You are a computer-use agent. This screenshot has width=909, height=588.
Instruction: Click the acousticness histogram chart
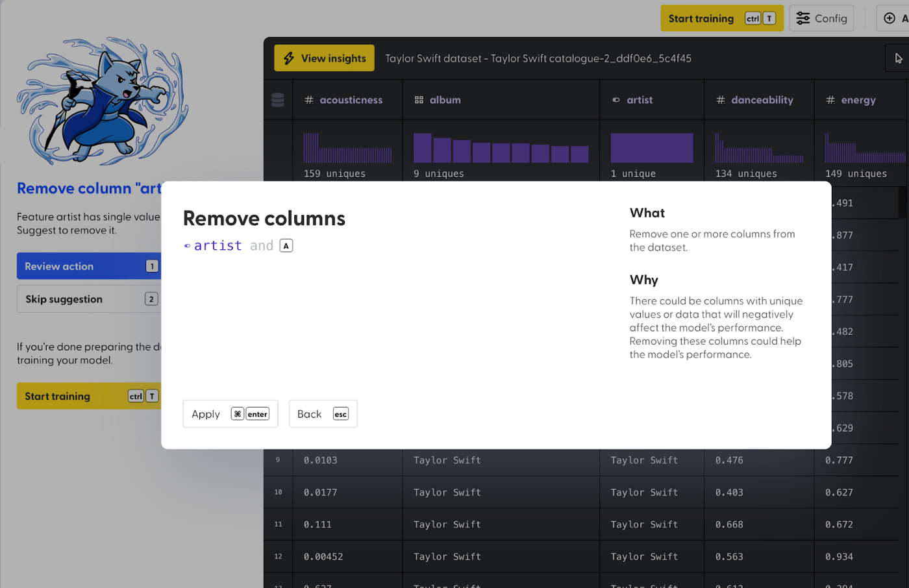[347, 148]
